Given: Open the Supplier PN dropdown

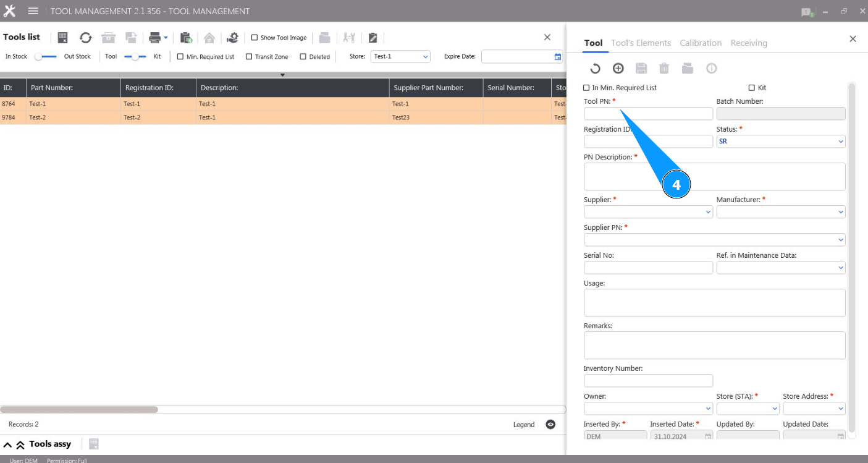Looking at the screenshot, I should [x=715, y=239].
